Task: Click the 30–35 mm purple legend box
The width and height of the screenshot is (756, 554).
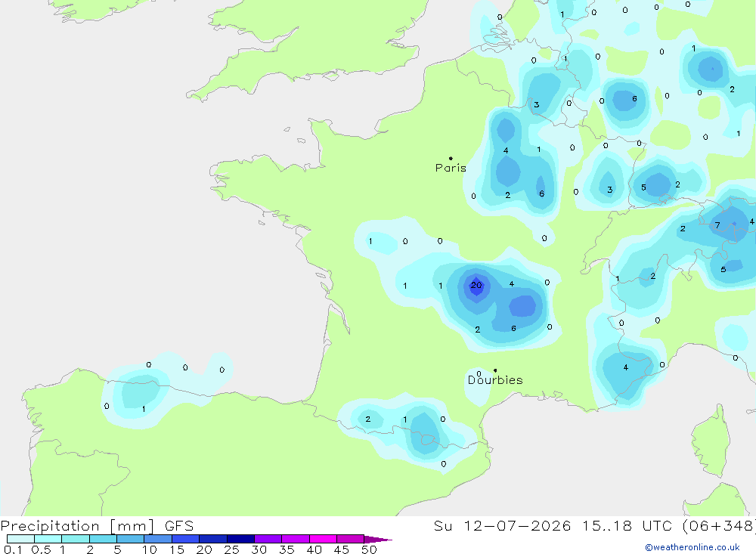Action: click(x=268, y=539)
